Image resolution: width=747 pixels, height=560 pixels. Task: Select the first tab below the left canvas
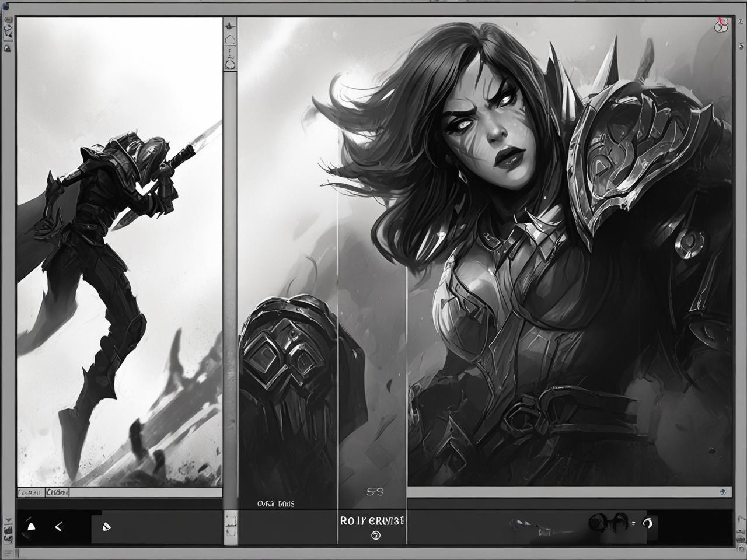tap(31, 492)
